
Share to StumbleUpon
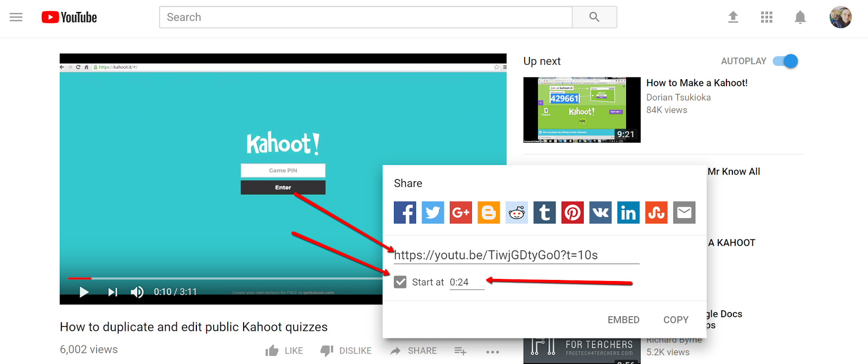[x=656, y=213]
